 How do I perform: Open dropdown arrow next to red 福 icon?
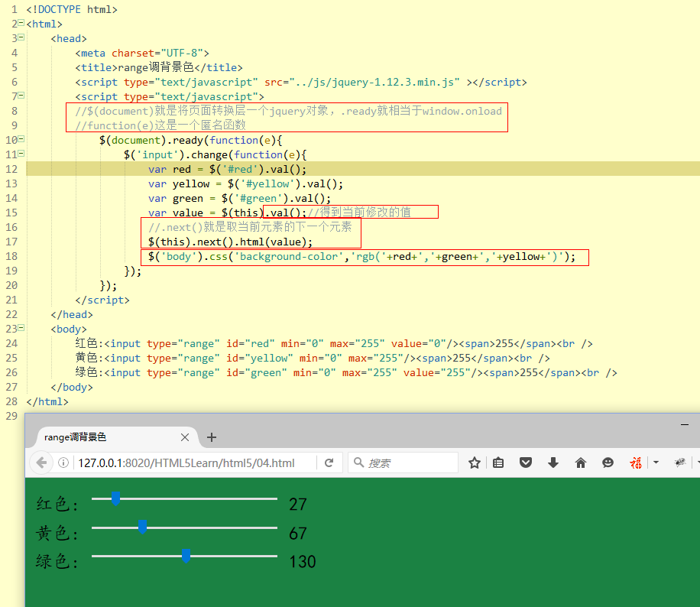click(x=656, y=463)
